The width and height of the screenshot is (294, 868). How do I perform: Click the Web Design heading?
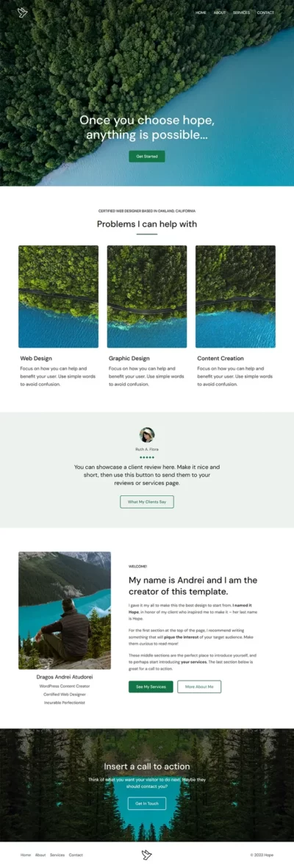point(36,358)
